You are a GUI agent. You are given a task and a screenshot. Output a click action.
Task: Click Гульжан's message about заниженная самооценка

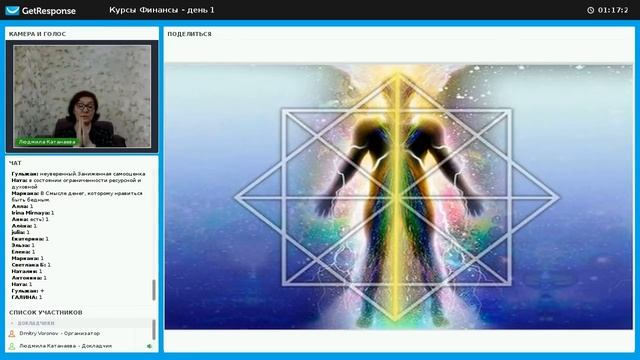click(x=78, y=174)
